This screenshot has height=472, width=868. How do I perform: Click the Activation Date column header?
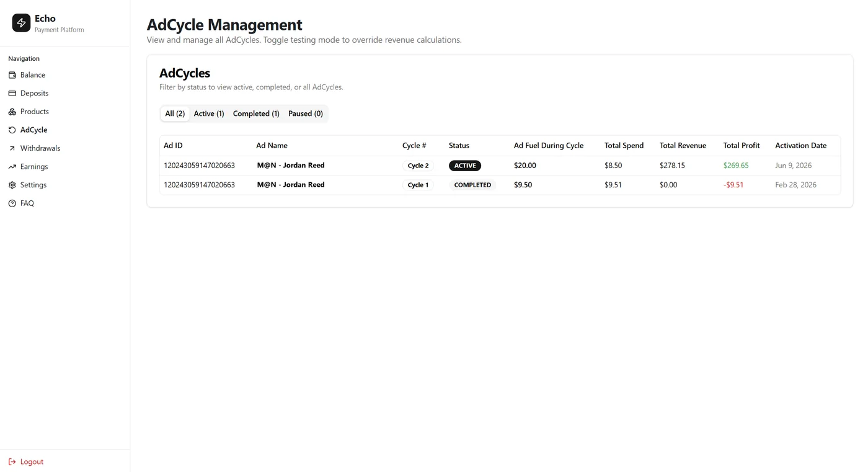(x=800, y=146)
